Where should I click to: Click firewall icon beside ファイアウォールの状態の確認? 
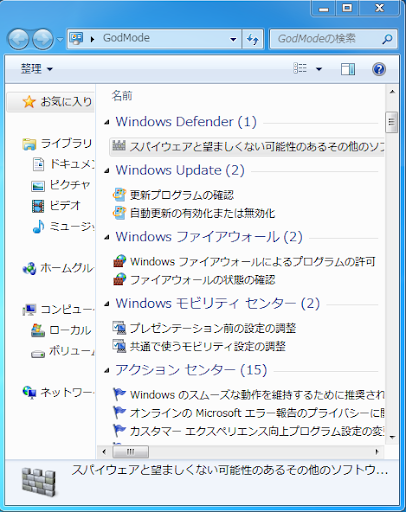(x=119, y=279)
